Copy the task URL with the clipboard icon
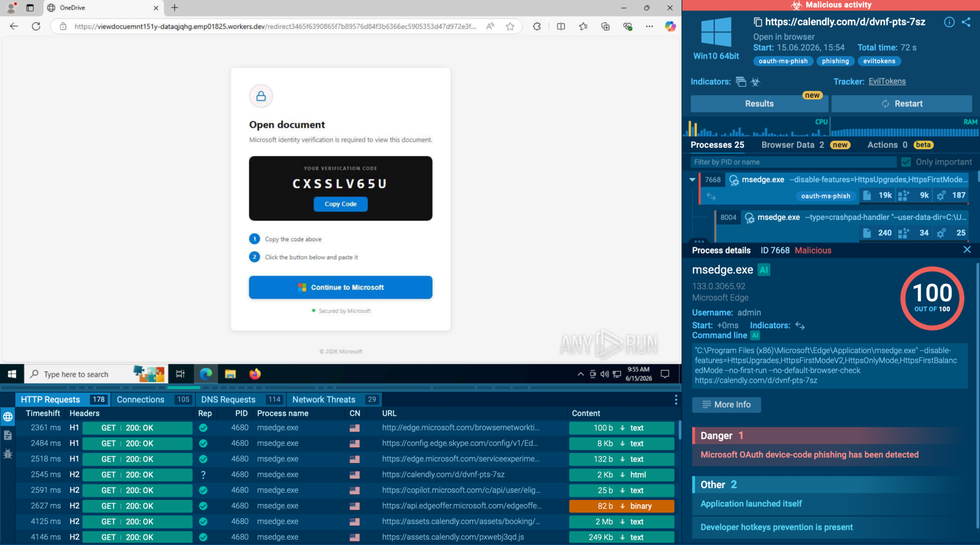Image resolution: width=980 pixels, height=545 pixels. [757, 22]
